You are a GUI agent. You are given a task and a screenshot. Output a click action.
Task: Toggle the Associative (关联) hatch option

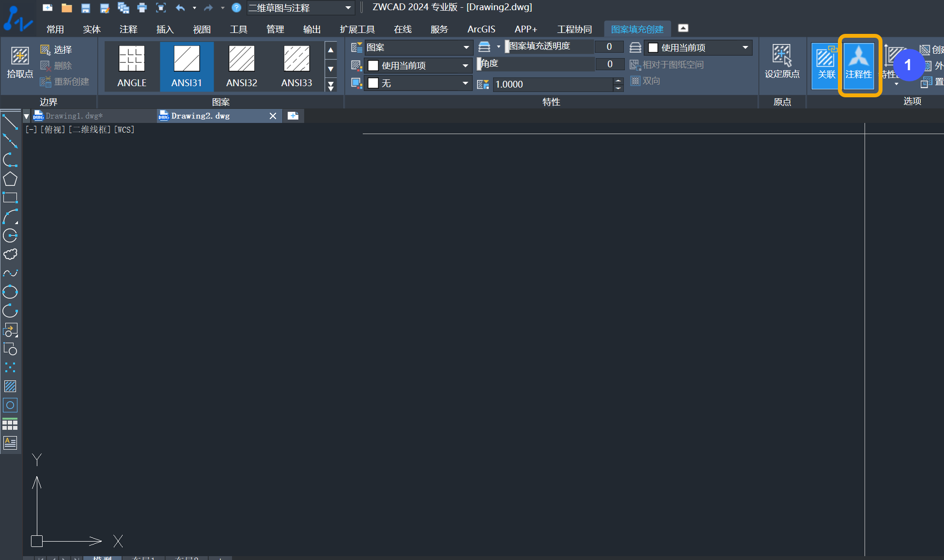coord(826,66)
